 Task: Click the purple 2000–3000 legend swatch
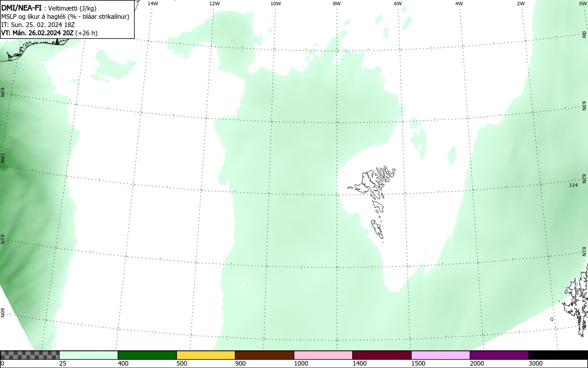(499, 355)
